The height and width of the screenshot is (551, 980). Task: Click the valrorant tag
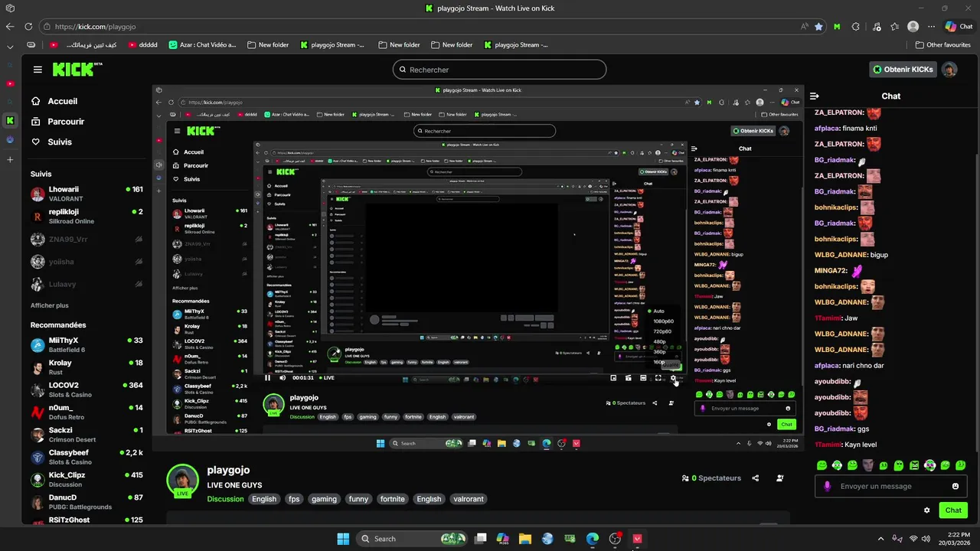(x=468, y=499)
